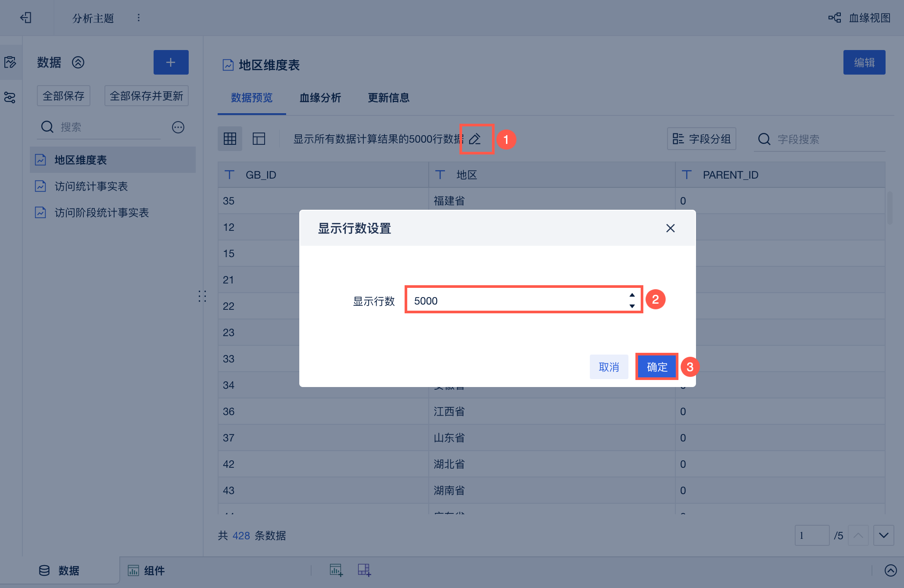
Task: Click the add dashboard icon in bottom bar
Action: 364,570
